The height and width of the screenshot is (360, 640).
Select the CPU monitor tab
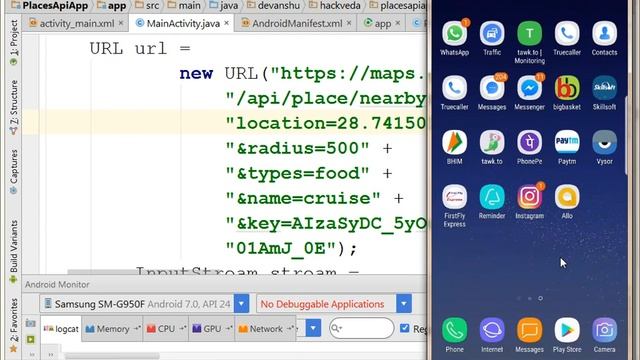tap(166, 329)
